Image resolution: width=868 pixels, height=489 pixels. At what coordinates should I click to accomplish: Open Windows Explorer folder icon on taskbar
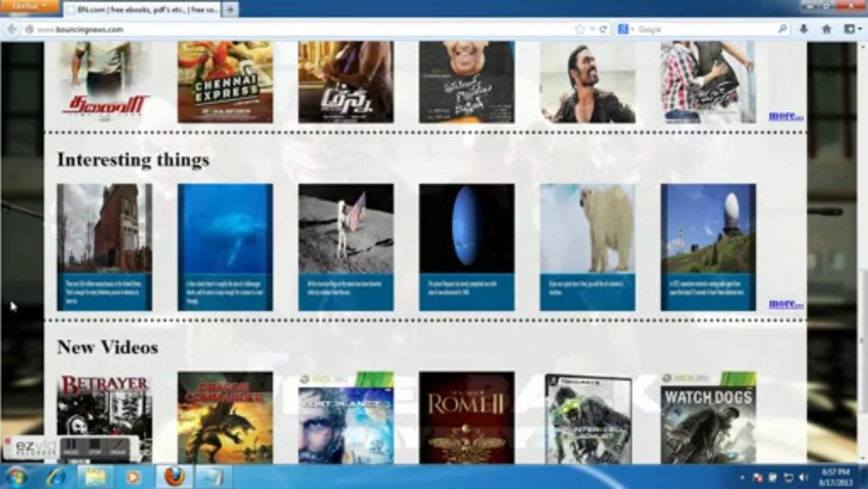click(95, 477)
